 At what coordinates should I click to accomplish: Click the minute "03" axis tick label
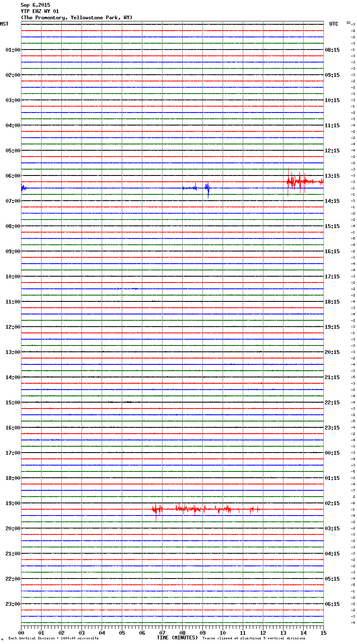click(x=81, y=633)
